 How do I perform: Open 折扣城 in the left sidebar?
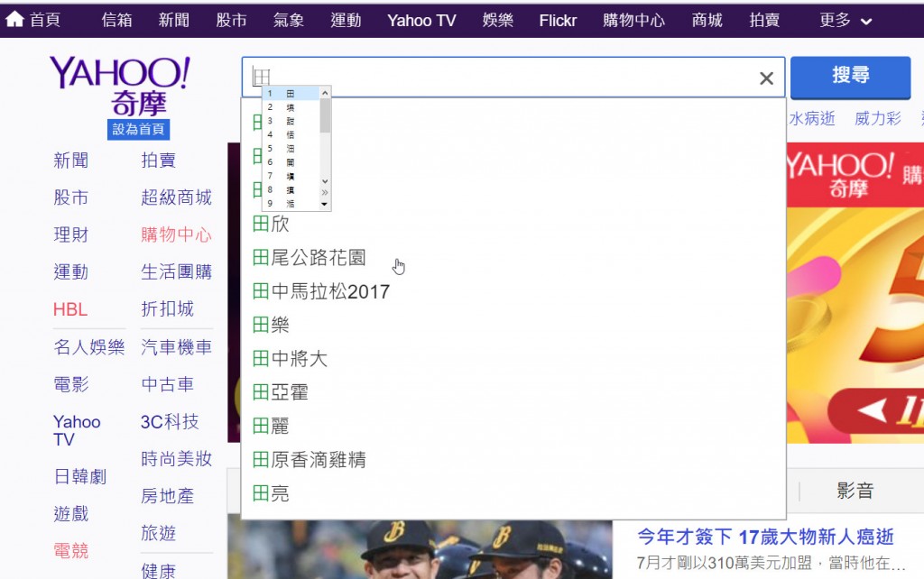(167, 308)
